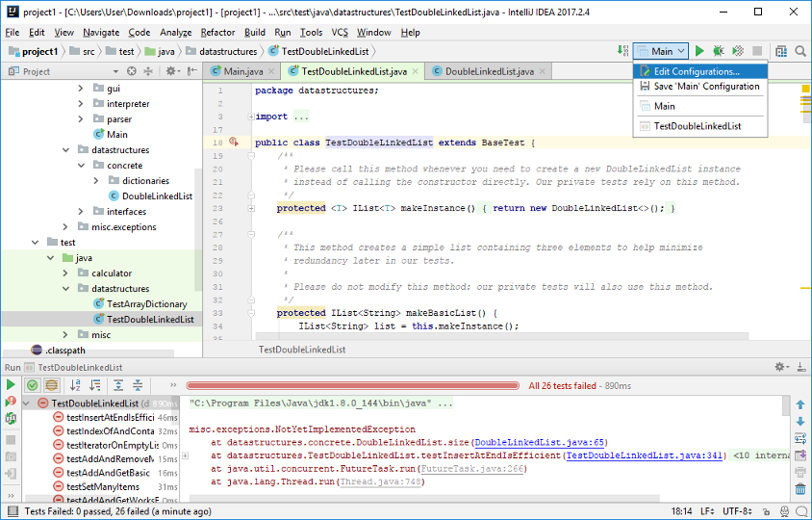812x520 pixels.
Task: Open DoubleLinkedList.java:65 stack trace link
Action: click(539, 442)
